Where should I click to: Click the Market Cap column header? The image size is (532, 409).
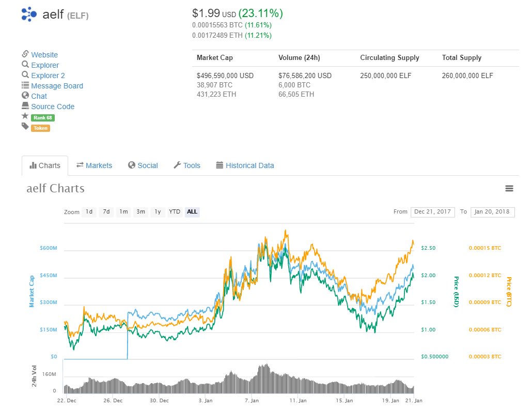coord(215,58)
